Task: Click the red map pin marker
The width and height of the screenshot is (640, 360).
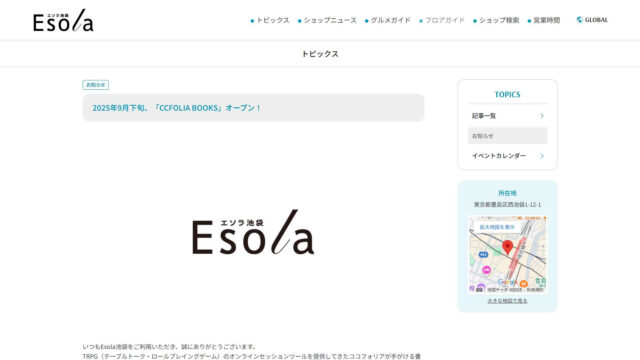Action: point(507,247)
